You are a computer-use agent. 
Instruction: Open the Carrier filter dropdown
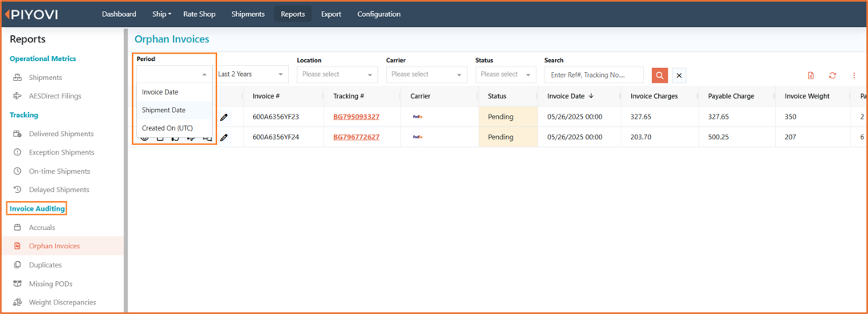click(426, 74)
